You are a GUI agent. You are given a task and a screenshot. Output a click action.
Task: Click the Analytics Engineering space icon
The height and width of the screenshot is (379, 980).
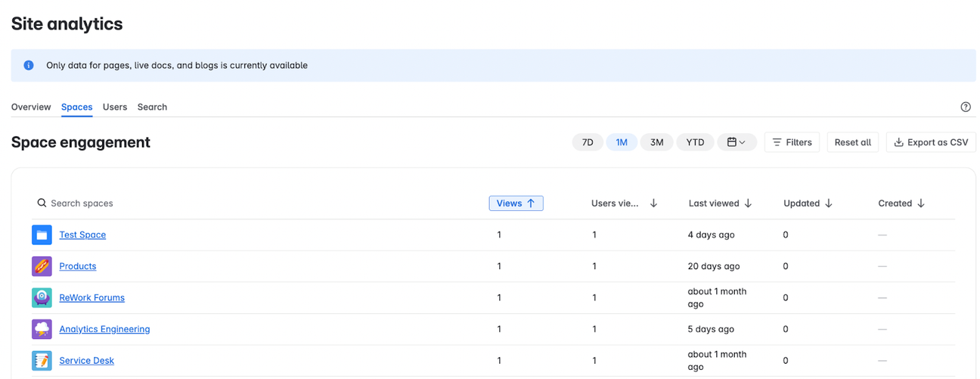click(42, 329)
